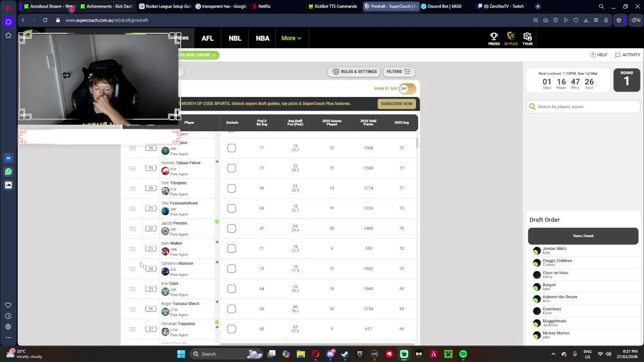The height and width of the screenshot is (362, 644).
Task: Sort by 2025 Total Points column
Action: 368,122
